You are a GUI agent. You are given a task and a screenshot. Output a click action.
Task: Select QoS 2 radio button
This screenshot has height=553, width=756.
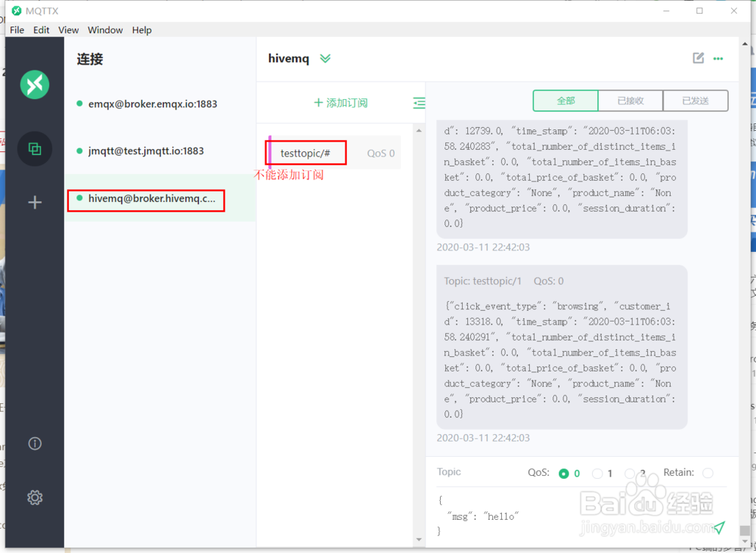coord(630,474)
